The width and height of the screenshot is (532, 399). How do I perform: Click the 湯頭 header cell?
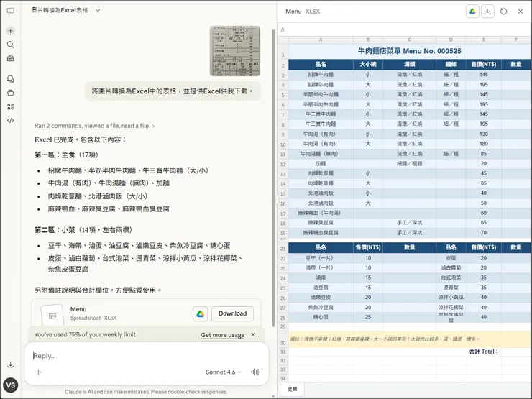pos(410,65)
